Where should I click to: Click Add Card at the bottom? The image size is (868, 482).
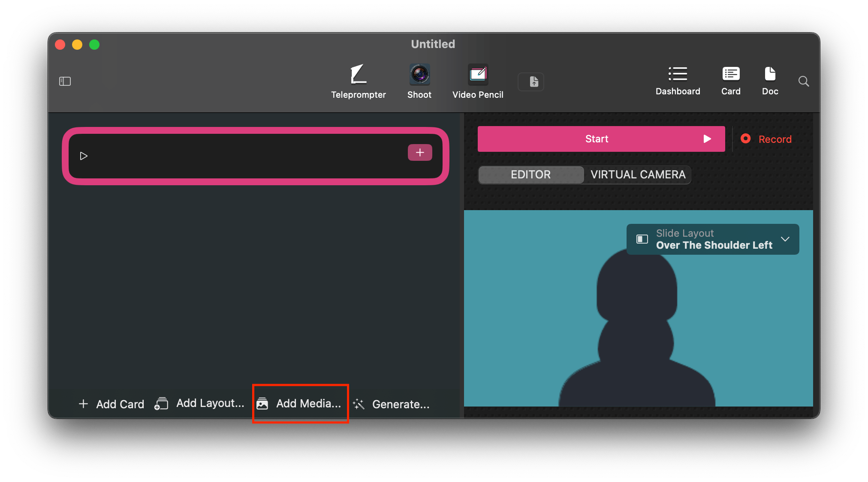[112, 404]
